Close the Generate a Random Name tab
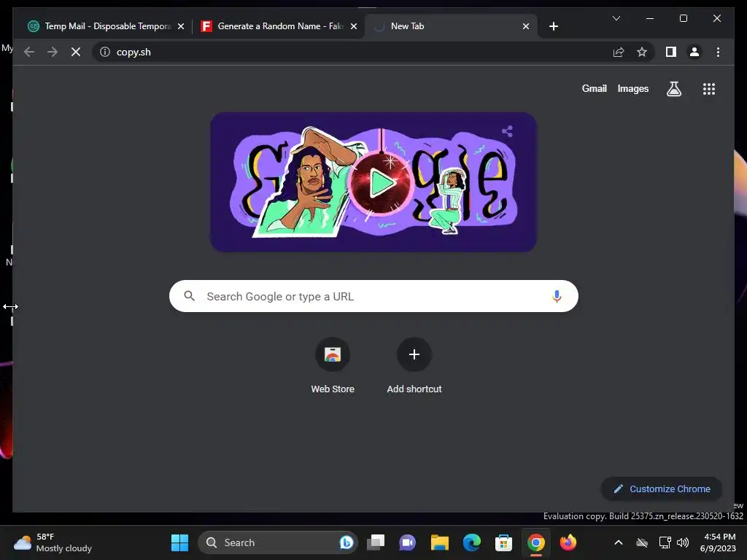Screen dimensions: 747x560 click(x=354, y=26)
